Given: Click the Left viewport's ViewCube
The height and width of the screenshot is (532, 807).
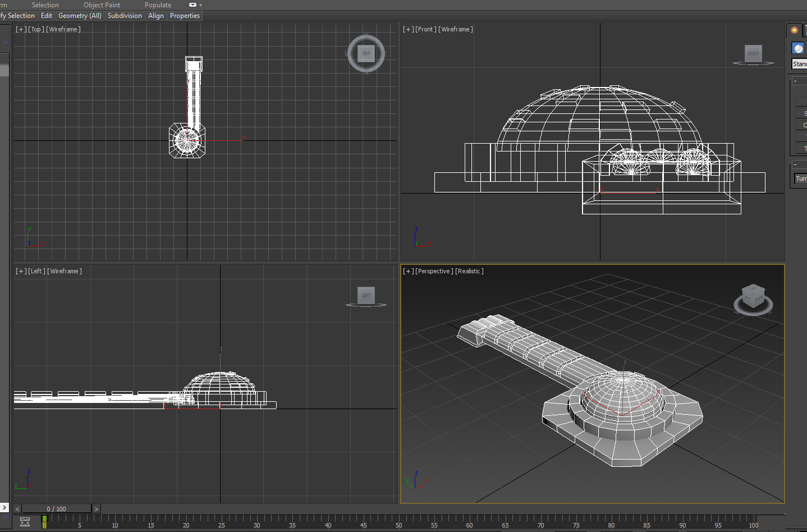Looking at the screenshot, I should [366, 296].
